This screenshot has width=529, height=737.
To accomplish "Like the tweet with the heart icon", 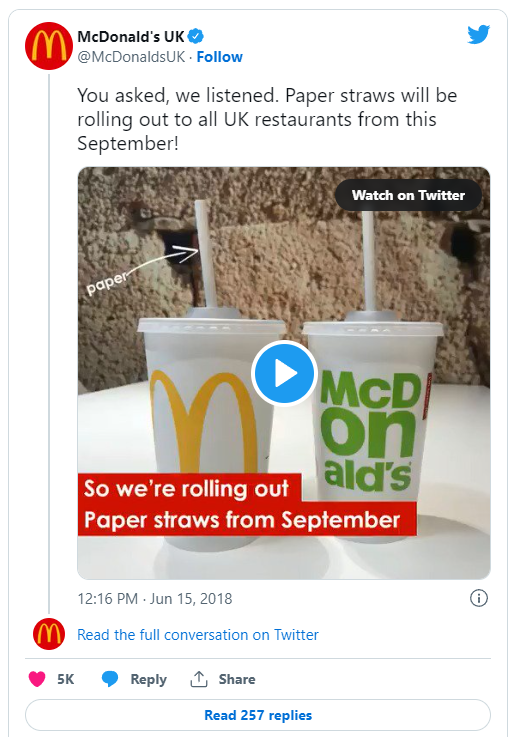I will click(x=37, y=679).
